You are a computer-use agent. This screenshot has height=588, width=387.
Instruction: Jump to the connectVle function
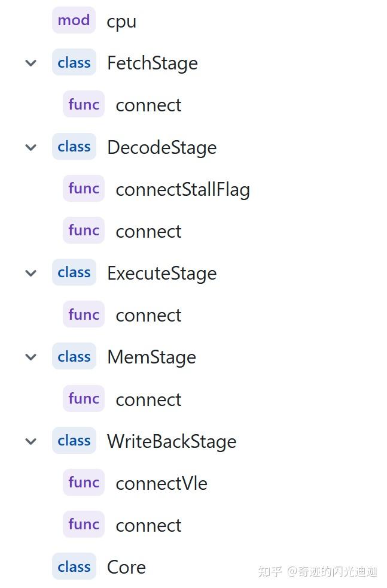[x=161, y=483]
